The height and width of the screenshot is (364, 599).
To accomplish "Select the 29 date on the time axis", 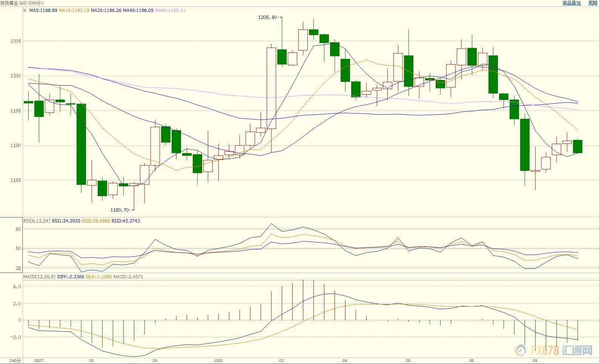I will (155, 361).
